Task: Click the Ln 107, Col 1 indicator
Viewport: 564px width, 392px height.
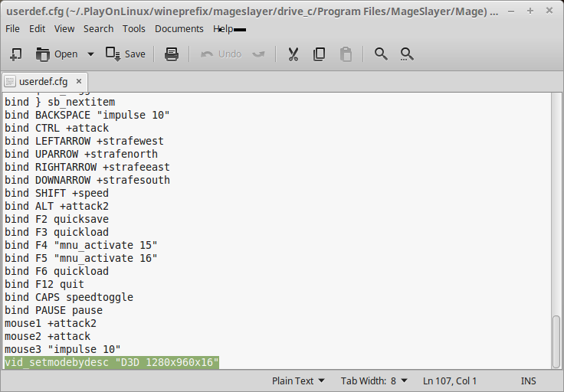Action: click(x=450, y=381)
